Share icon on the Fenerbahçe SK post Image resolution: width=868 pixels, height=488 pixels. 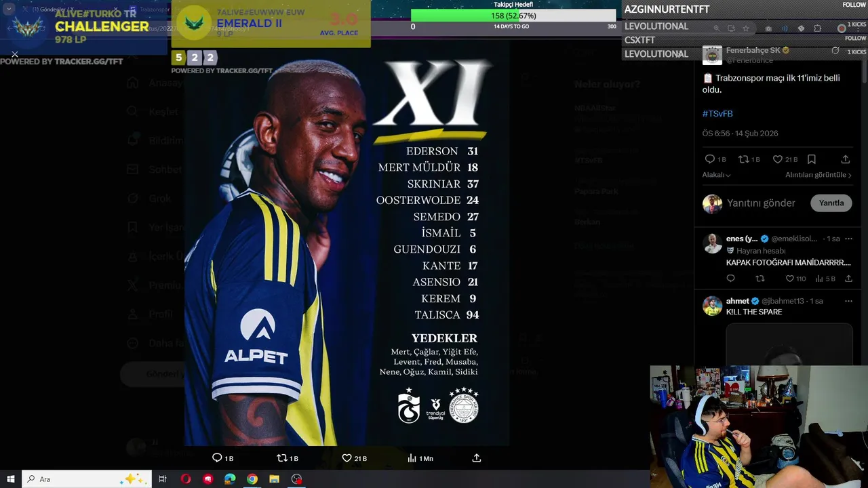[846, 159]
